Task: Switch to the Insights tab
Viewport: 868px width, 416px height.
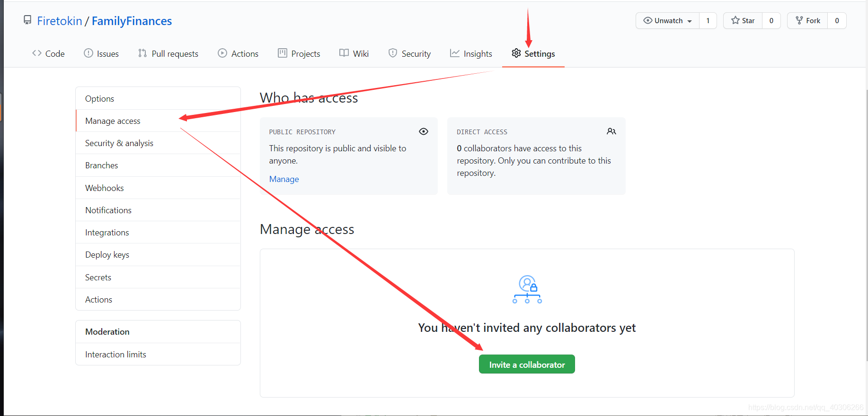Action: (x=471, y=53)
